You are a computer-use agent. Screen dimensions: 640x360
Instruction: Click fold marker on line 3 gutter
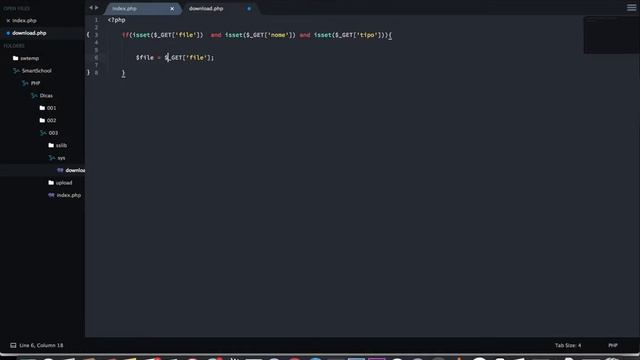pos(88,35)
